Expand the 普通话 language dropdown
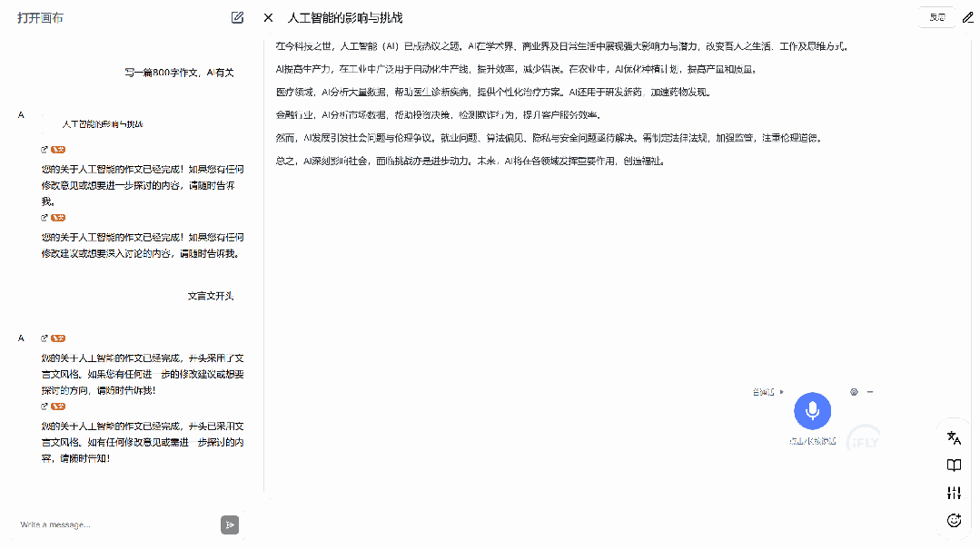Image resolution: width=980 pixels, height=549 pixels. click(766, 392)
